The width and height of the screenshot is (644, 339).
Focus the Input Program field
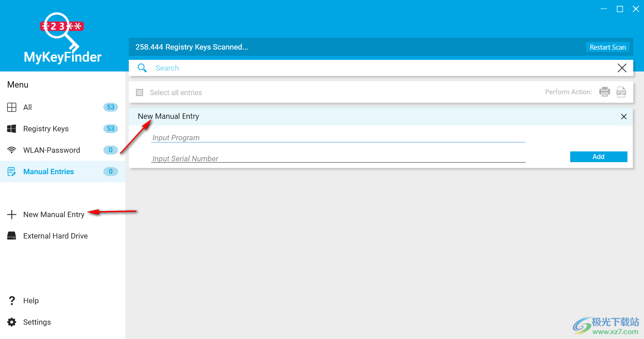[338, 138]
